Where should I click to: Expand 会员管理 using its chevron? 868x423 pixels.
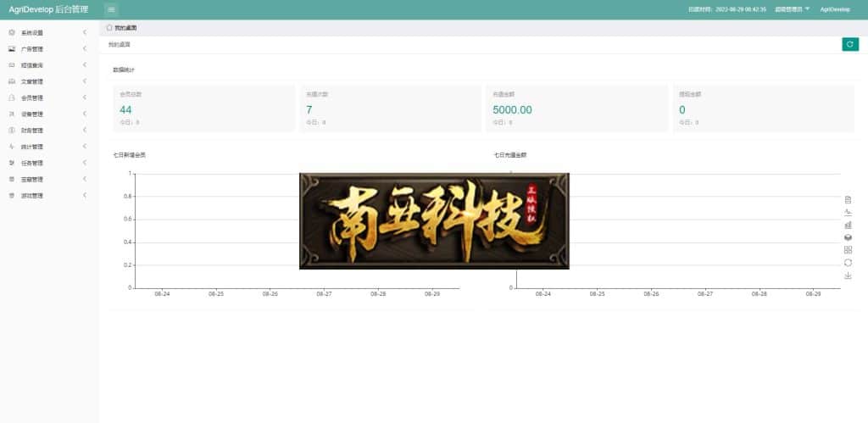coord(85,97)
